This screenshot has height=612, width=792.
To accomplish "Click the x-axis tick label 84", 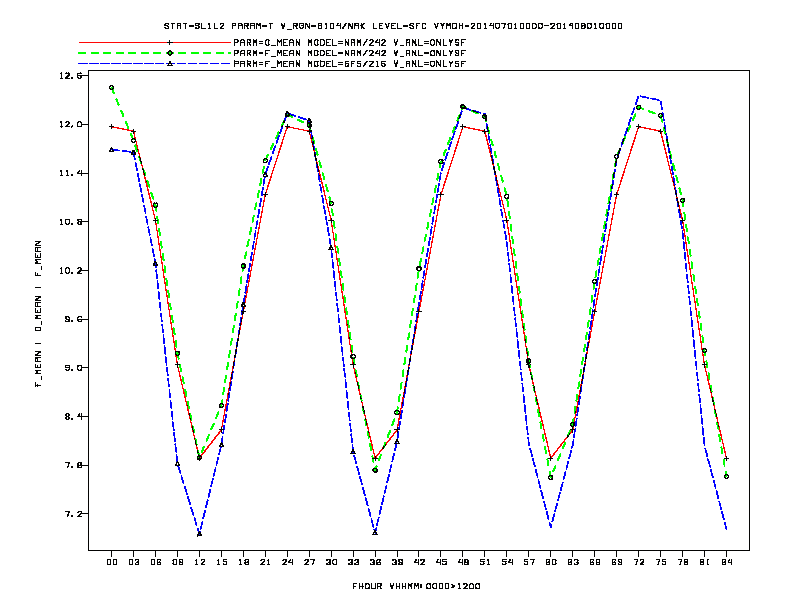I will coord(726,562).
